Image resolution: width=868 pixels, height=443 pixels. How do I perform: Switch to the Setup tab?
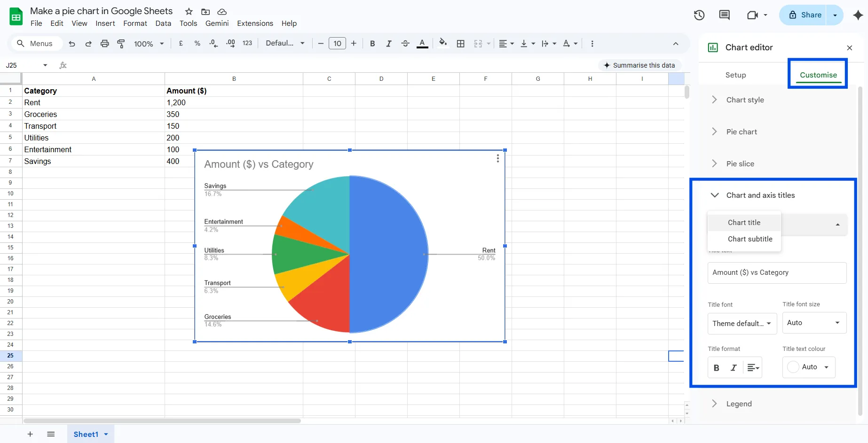pos(735,75)
